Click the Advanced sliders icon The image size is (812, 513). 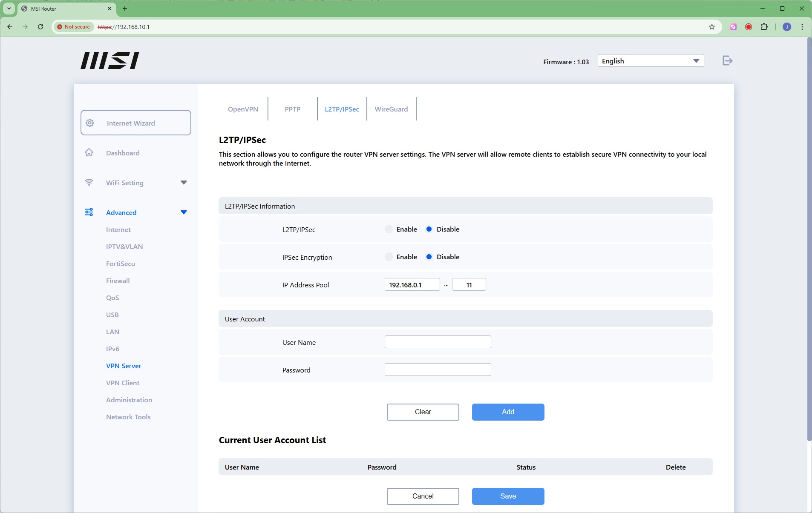tap(89, 212)
